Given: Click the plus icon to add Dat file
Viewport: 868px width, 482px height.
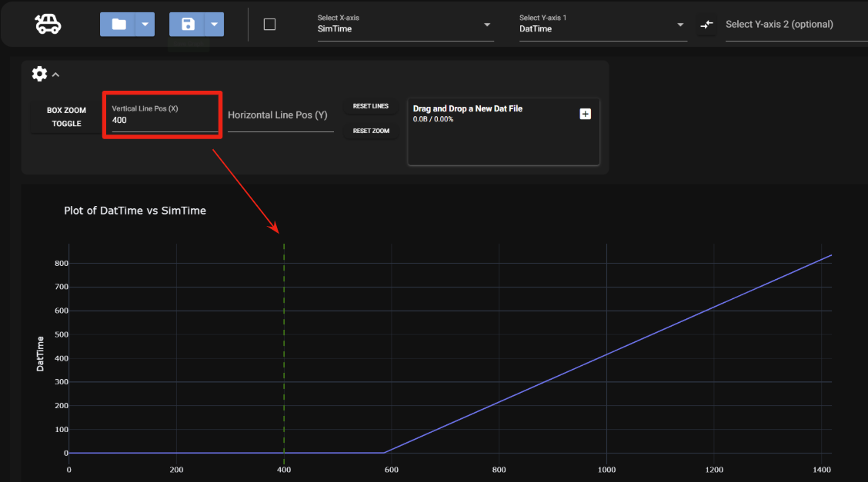Looking at the screenshot, I should tap(585, 114).
